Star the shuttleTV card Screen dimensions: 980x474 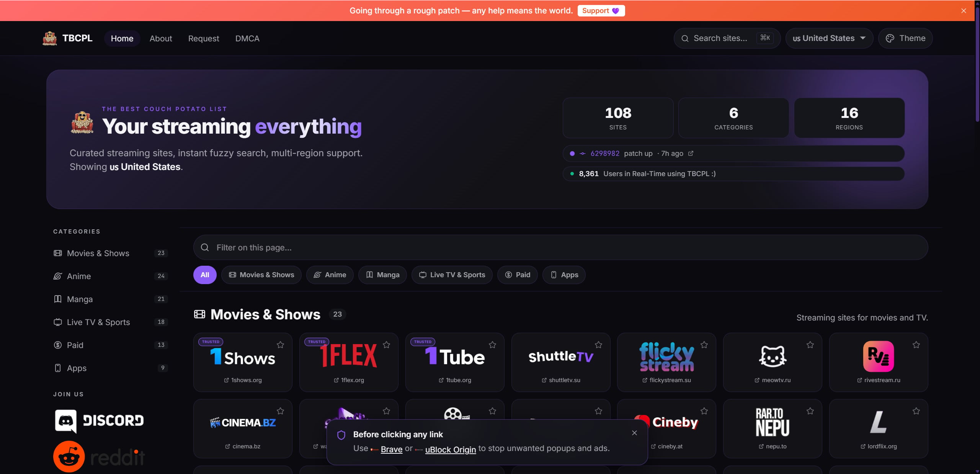click(x=598, y=345)
